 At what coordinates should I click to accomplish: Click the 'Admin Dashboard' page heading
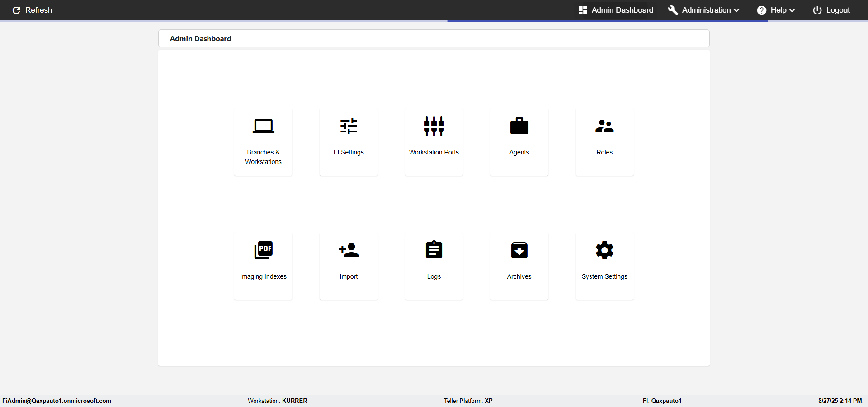(x=200, y=38)
